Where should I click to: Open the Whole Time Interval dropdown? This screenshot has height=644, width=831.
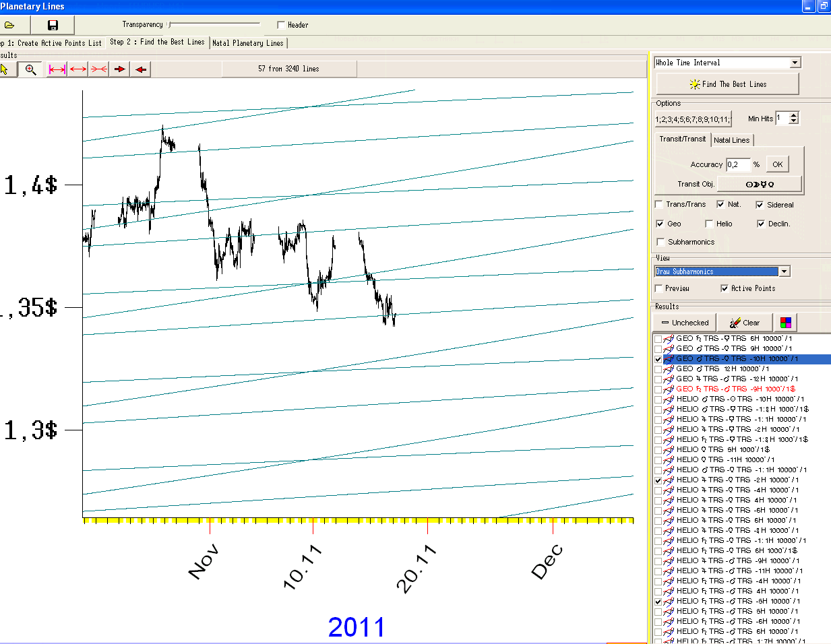click(x=795, y=63)
